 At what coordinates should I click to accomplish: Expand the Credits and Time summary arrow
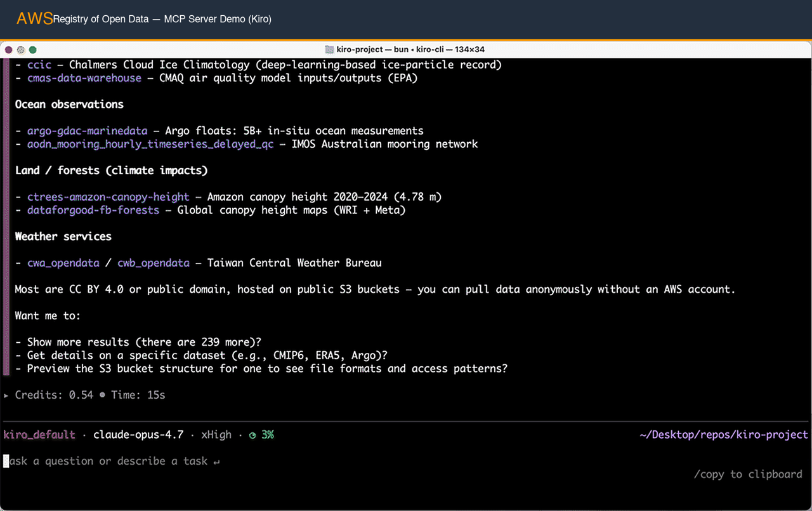pos(7,395)
